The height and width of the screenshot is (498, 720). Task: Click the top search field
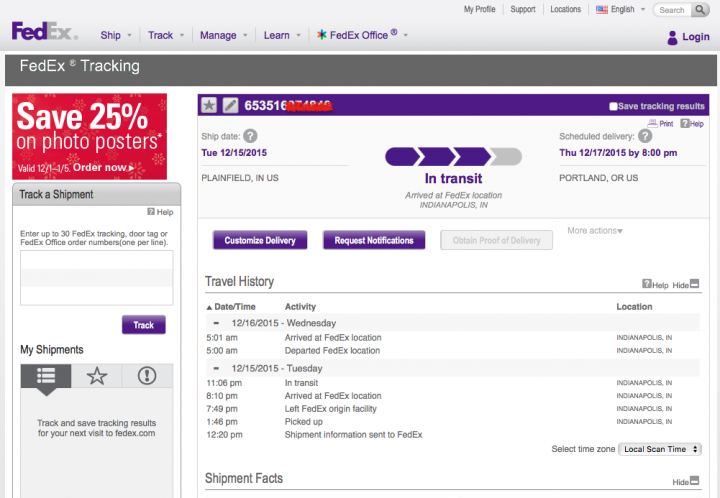[673, 10]
